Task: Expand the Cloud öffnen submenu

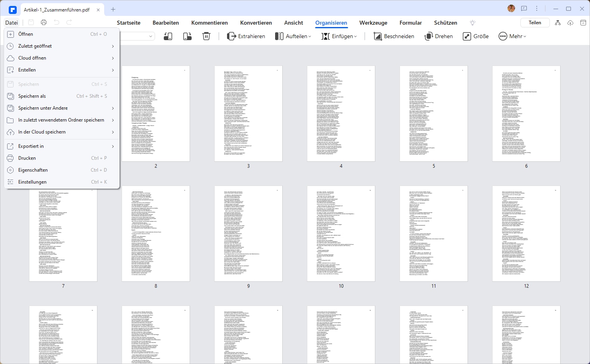Action: [x=62, y=58]
